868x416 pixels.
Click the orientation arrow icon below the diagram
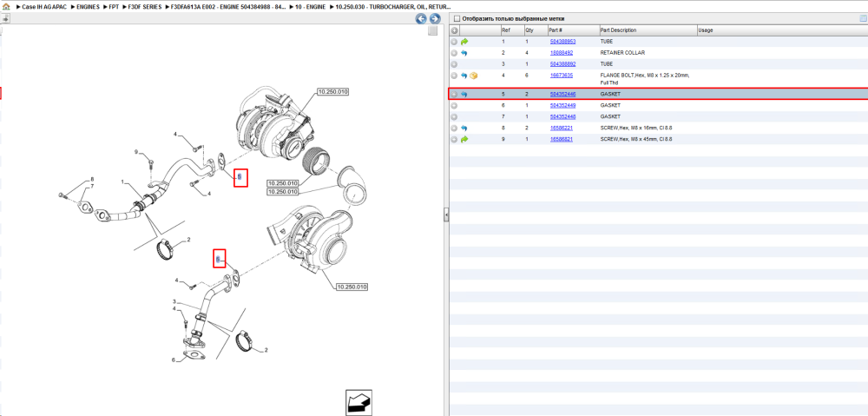pyautogui.click(x=357, y=402)
